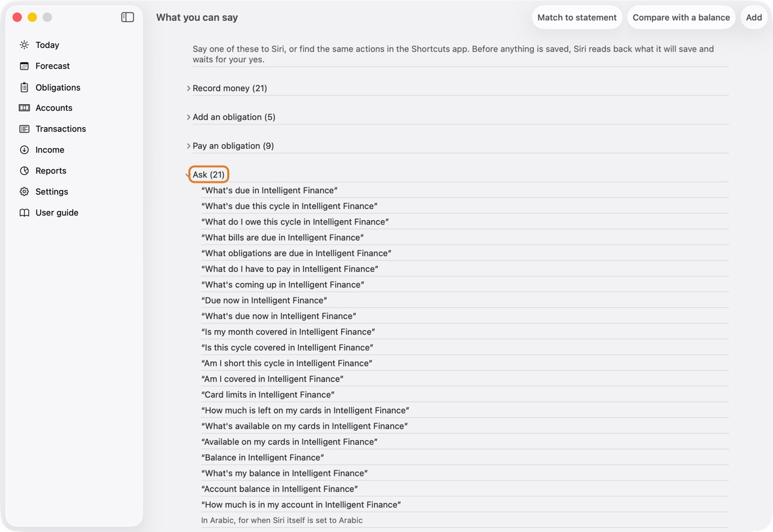Click the Obligations clipboard icon
The image size is (773, 532).
point(24,87)
